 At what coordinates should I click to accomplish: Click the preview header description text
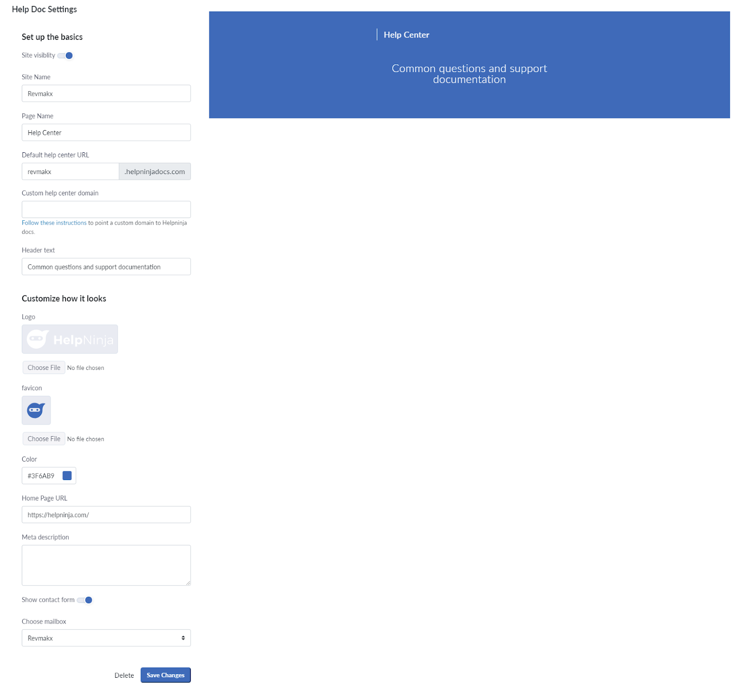click(469, 74)
